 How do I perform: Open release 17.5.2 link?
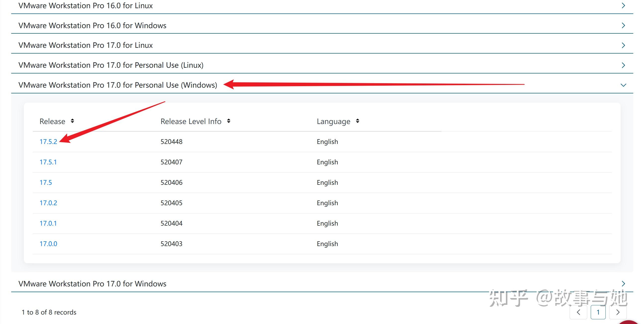[48, 142]
